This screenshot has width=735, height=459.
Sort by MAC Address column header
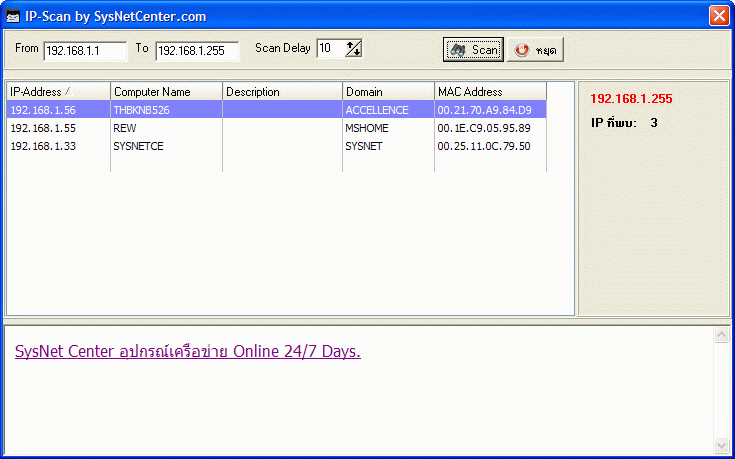(x=490, y=92)
